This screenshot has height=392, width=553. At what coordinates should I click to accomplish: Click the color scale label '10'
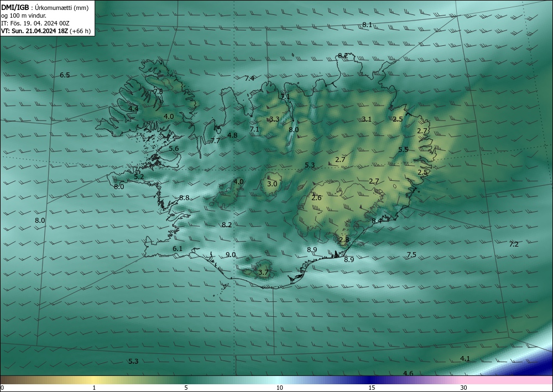click(x=279, y=388)
